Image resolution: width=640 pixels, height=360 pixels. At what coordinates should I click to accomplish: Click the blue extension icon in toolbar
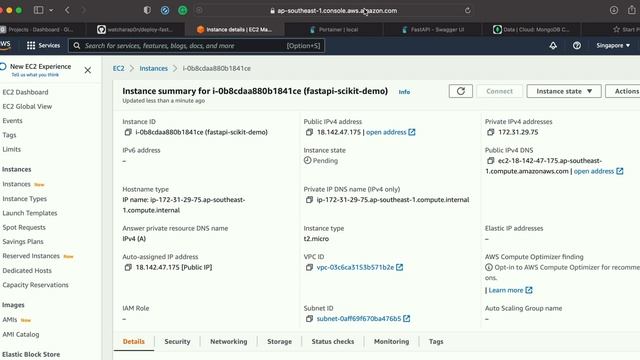pos(165,11)
